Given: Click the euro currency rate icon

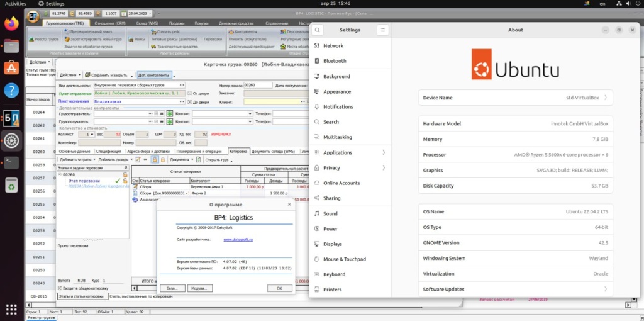Looking at the screenshot, I should click(73, 14).
